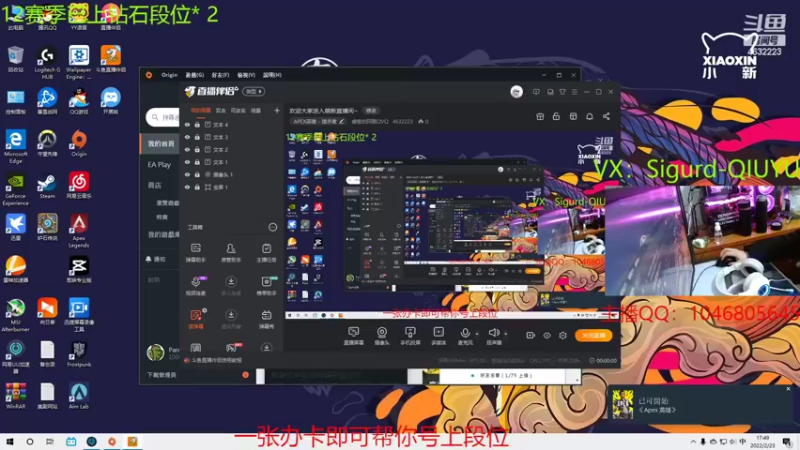Click the 修改 edit title button

click(371, 111)
